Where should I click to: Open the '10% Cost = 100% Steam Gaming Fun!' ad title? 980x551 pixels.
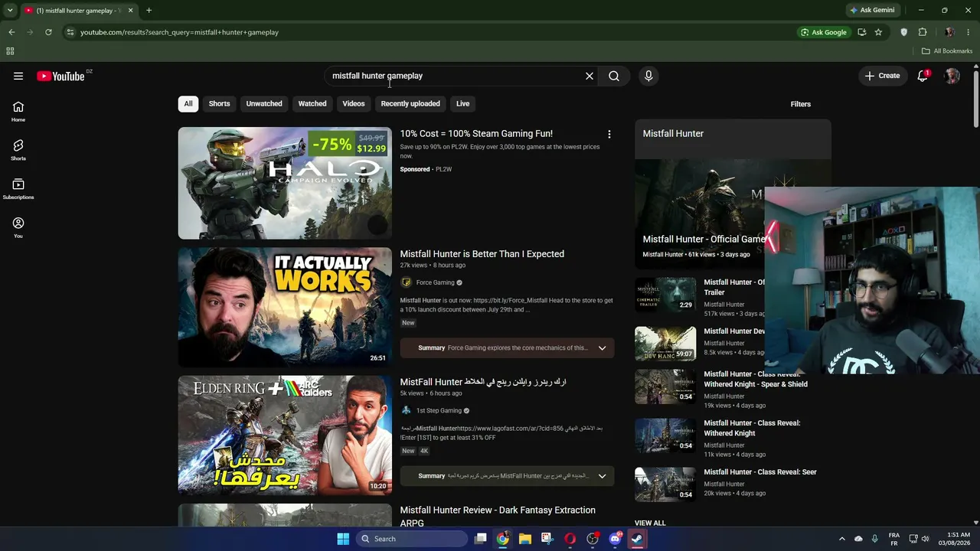click(476, 134)
